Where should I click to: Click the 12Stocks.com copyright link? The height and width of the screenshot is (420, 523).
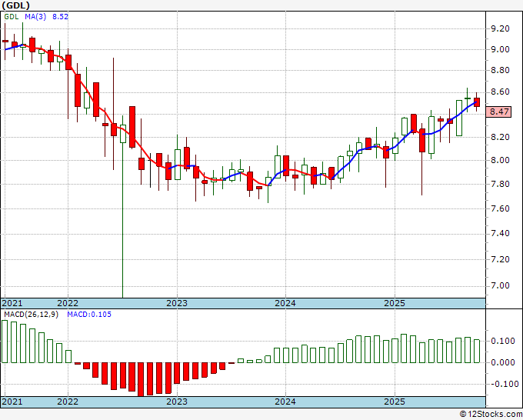tap(491, 415)
